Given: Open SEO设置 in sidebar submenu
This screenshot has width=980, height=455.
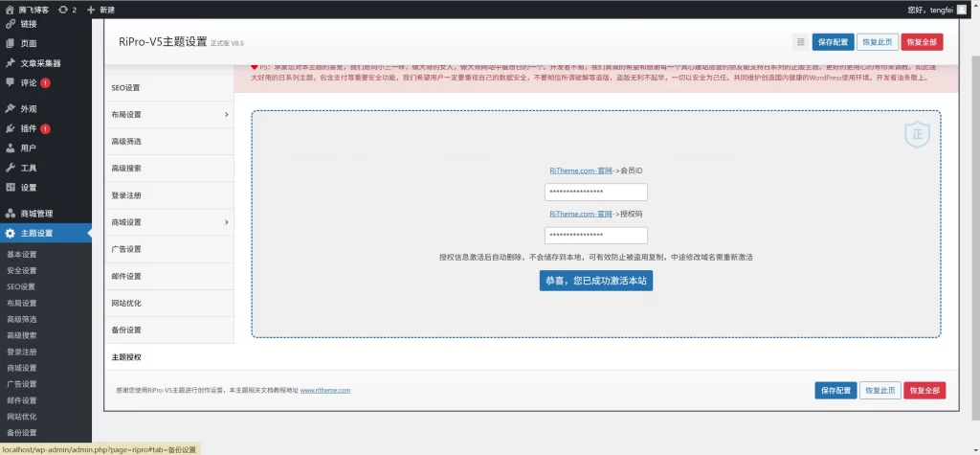Looking at the screenshot, I should (x=21, y=287).
